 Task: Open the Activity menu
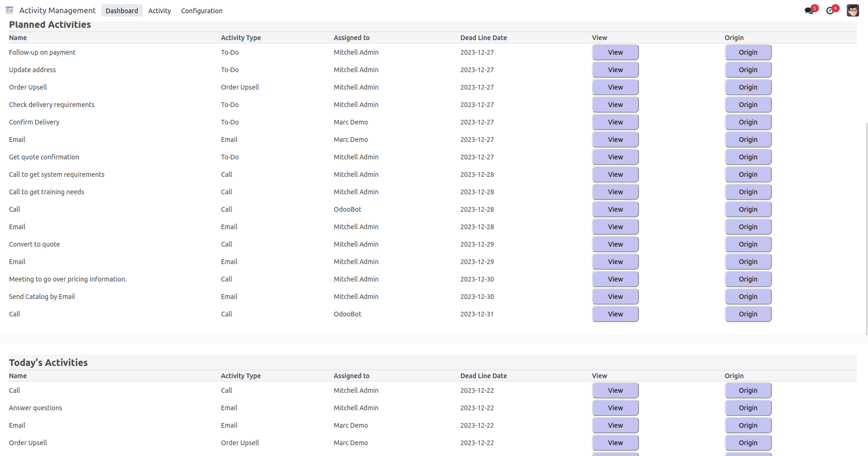click(159, 10)
